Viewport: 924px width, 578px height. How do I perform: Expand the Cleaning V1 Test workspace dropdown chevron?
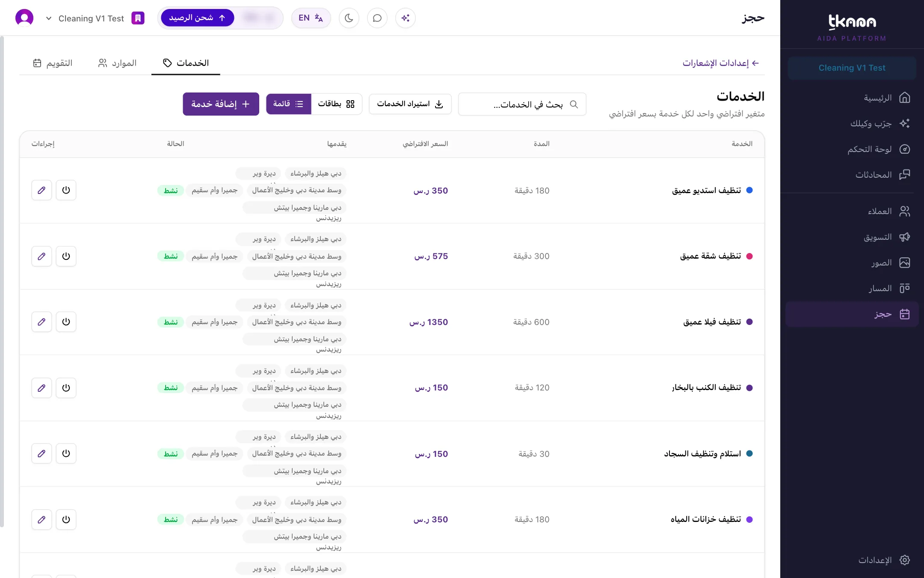(49, 18)
